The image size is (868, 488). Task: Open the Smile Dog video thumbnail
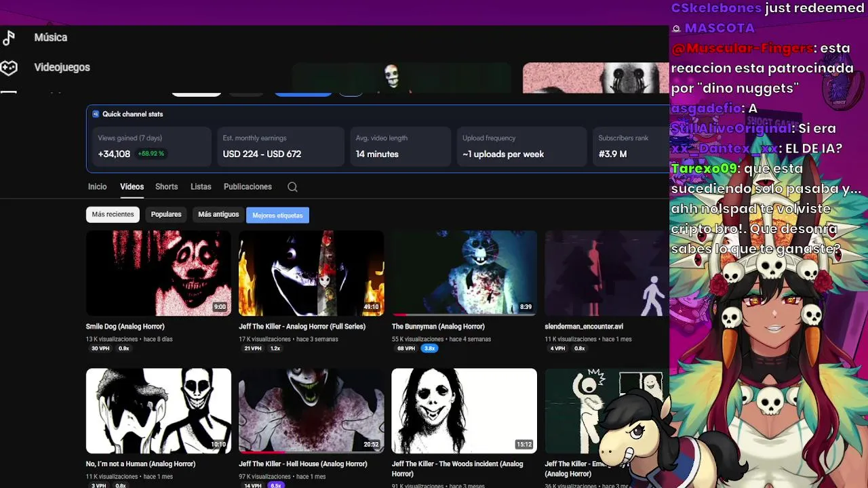tap(158, 273)
